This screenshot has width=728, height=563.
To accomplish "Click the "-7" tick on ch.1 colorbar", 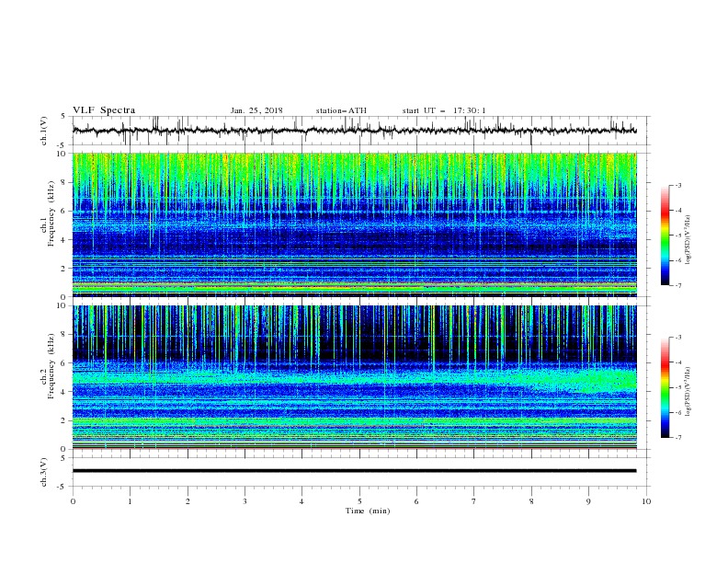I will coord(678,285).
